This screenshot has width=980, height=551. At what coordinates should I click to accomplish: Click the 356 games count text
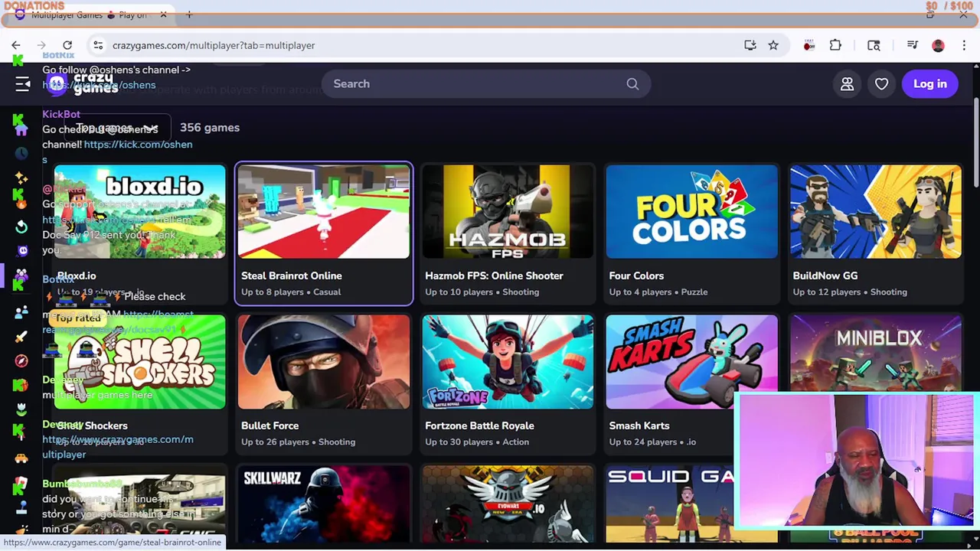point(210,128)
